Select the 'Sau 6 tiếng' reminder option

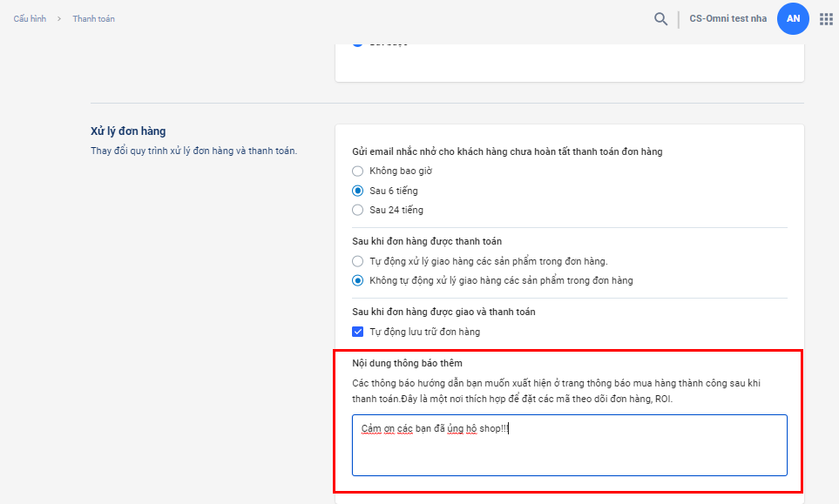358,191
